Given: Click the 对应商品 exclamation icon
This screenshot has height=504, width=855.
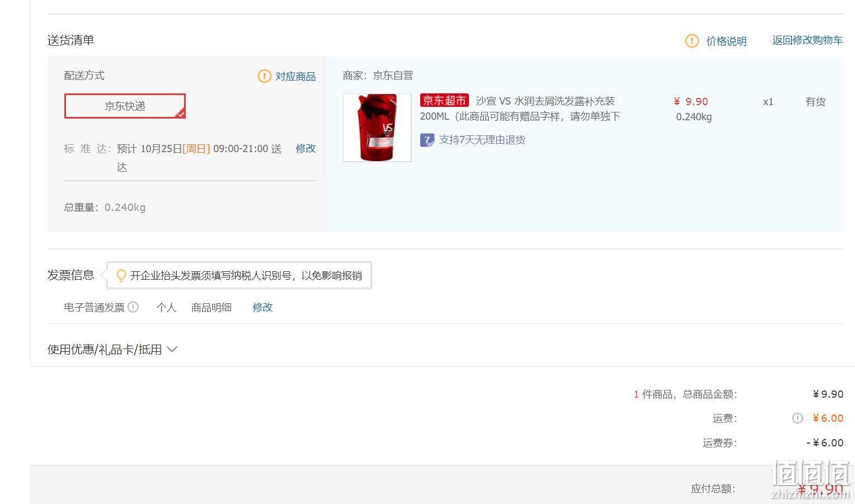Looking at the screenshot, I should coord(264,76).
